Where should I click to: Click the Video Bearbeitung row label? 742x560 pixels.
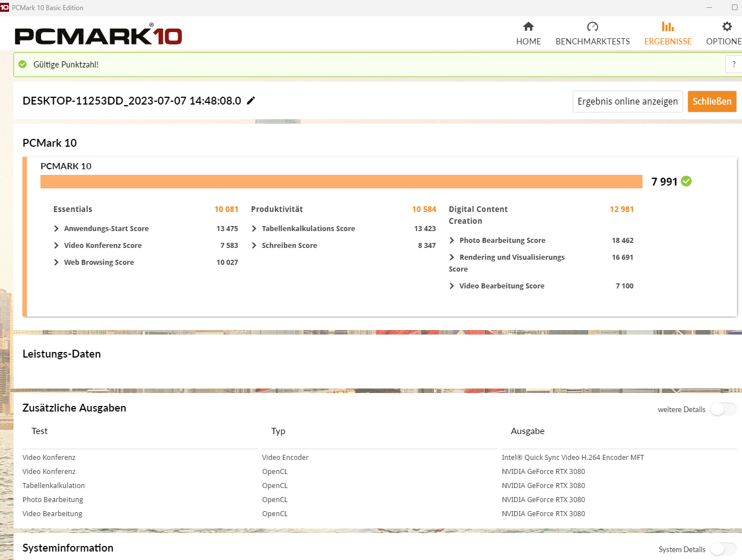(52, 513)
